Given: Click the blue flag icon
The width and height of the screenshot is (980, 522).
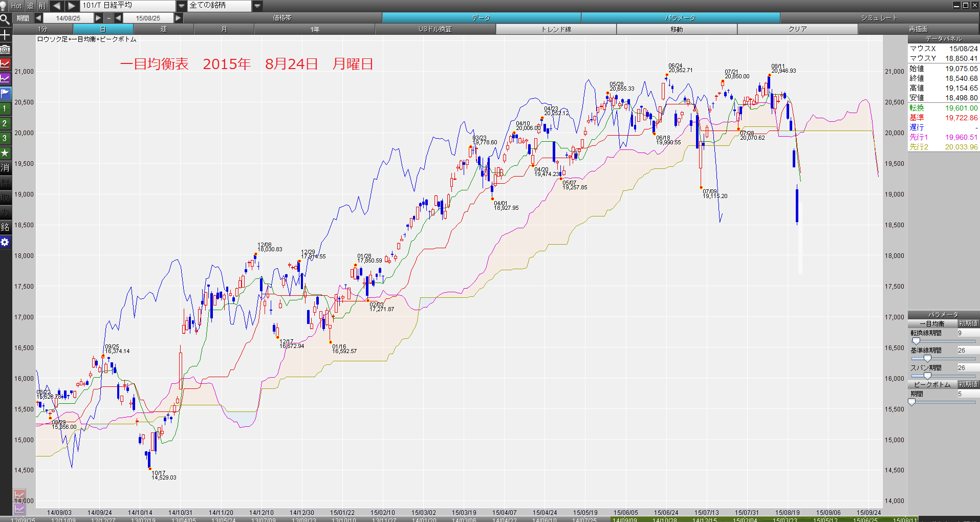Looking at the screenshot, I should tap(5, 94).
